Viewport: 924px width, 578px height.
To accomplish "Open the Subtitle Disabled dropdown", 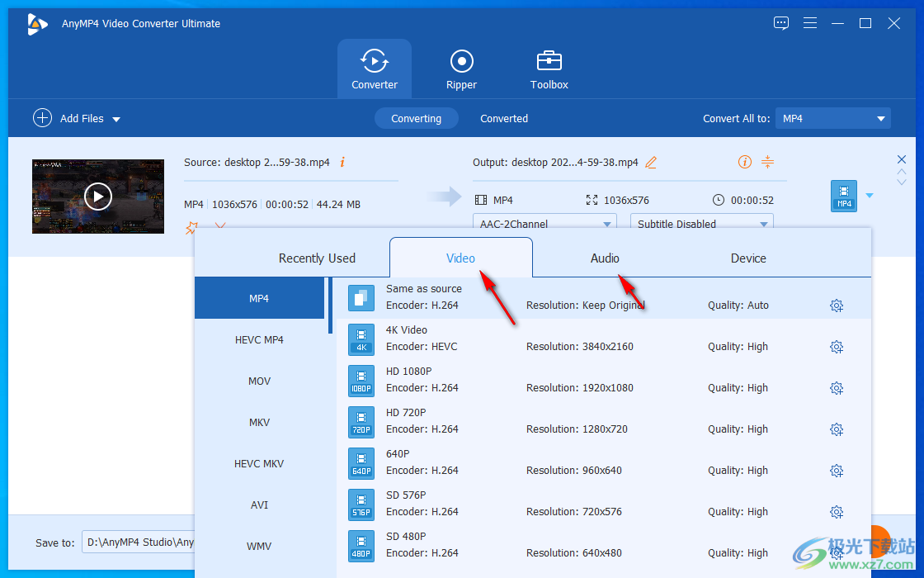I will 702,222.
